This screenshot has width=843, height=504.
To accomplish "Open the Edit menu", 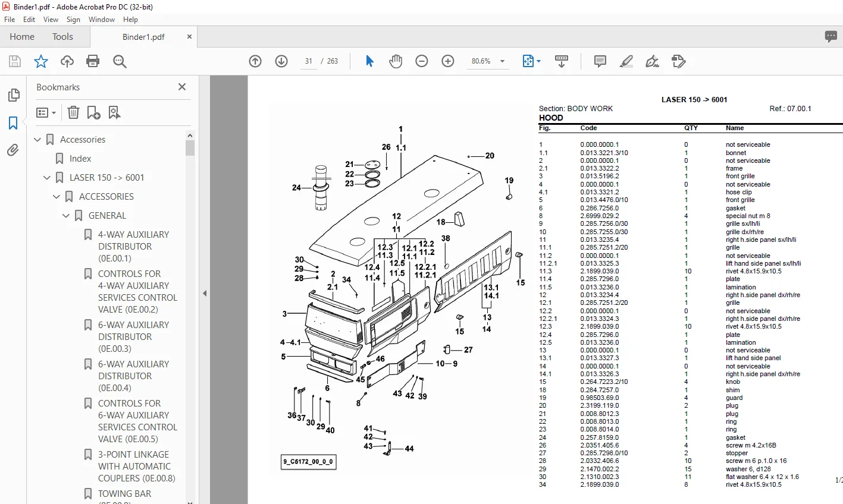I will click(x=29, y=20).
